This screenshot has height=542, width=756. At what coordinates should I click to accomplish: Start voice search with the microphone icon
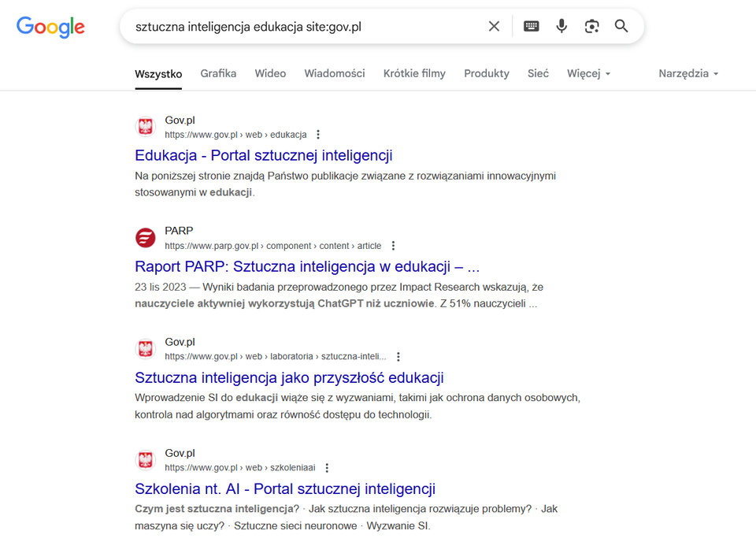point(561,26)
